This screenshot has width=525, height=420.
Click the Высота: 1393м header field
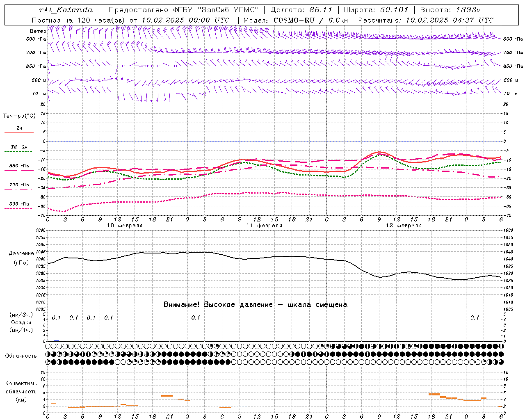tap(450, 10)
